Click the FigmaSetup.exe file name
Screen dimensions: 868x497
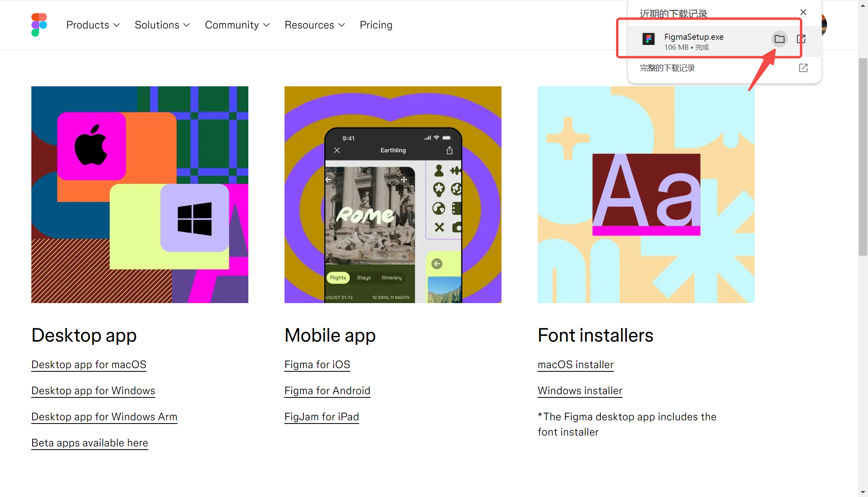[694, 37]
